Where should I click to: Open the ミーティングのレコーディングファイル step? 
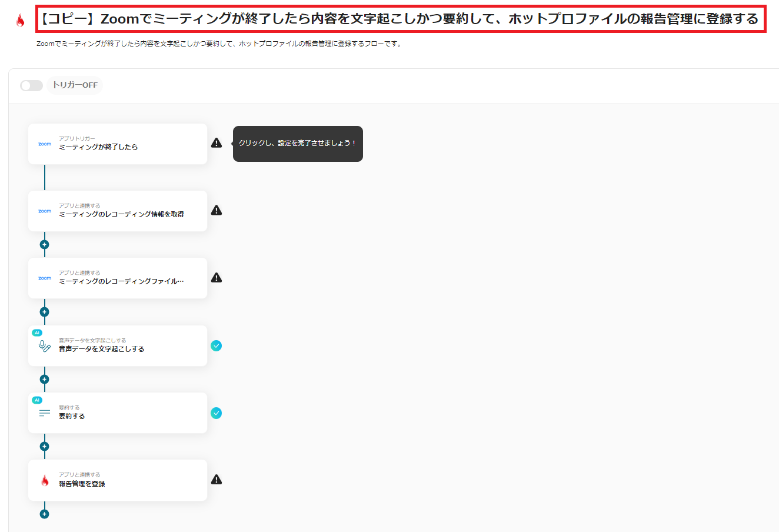tap(118, 278)
